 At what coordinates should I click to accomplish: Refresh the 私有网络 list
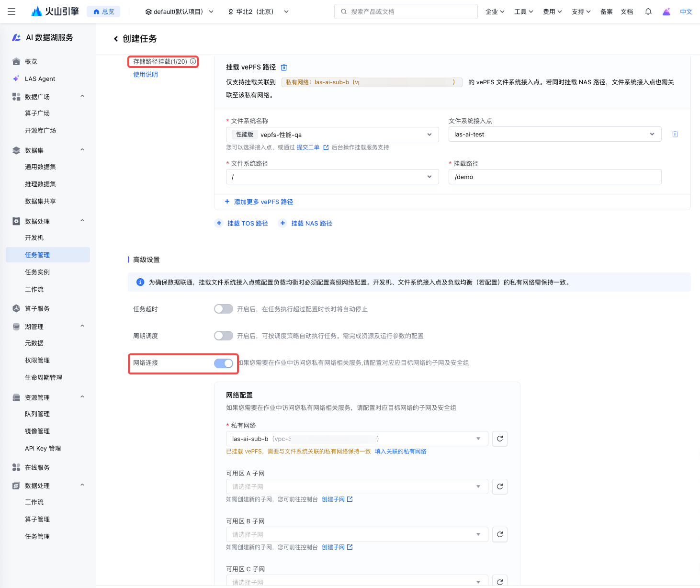tap(499, 439)
